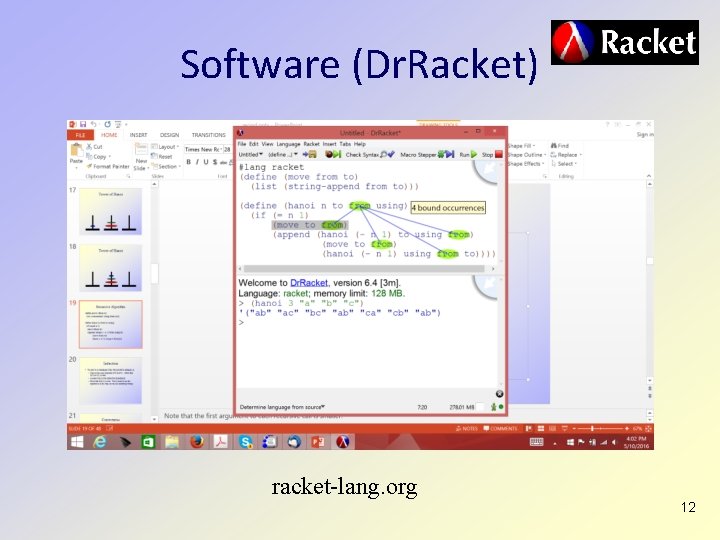Open Shape Effects in PowerPoint ribbon

[x=526, y=163]
